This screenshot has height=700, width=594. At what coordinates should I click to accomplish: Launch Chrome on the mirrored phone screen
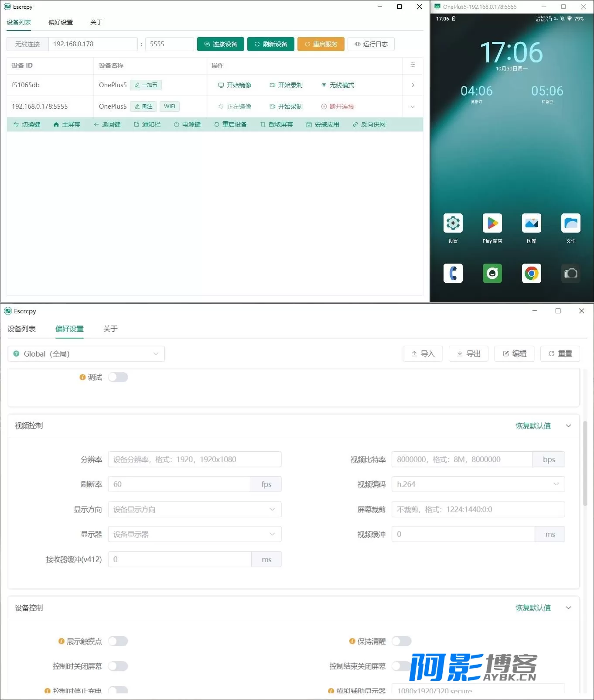[531, 274]
